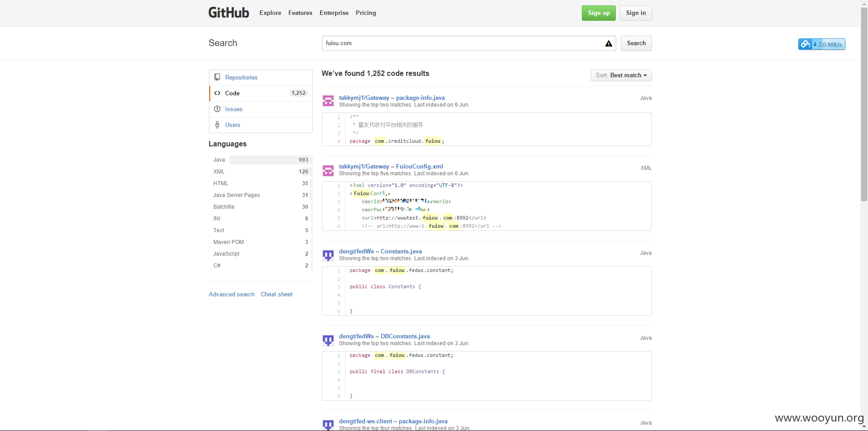Click the Users person icon
The image size is (868, 431).
click(217, 125)
